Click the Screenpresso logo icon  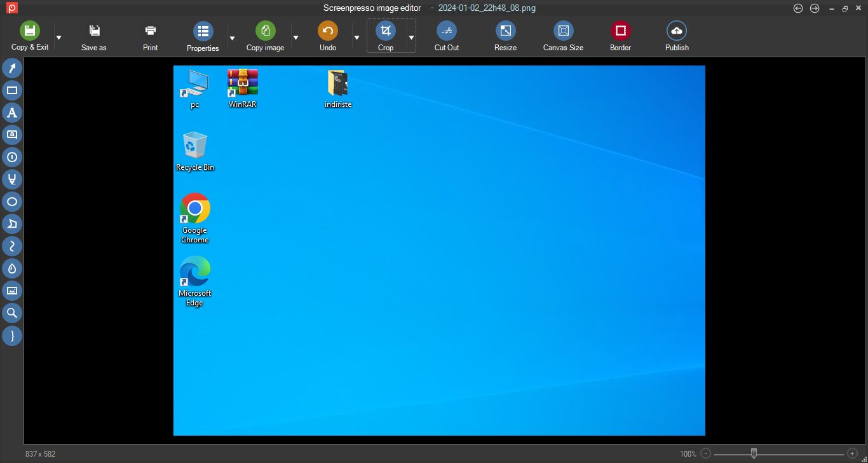12,8
